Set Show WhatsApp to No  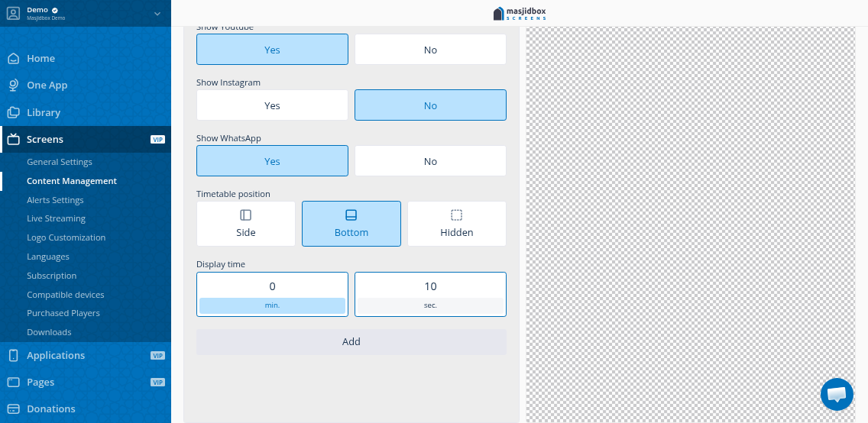[x=430, y=161]
